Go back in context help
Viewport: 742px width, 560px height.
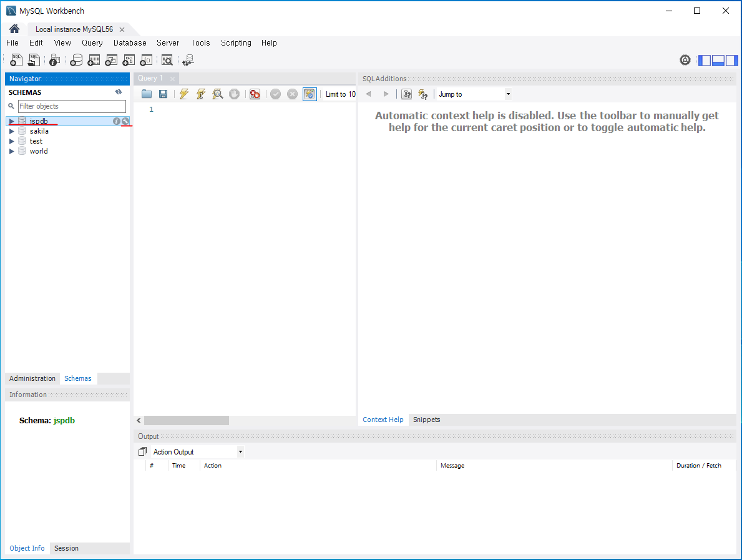[x=369, y=94]
